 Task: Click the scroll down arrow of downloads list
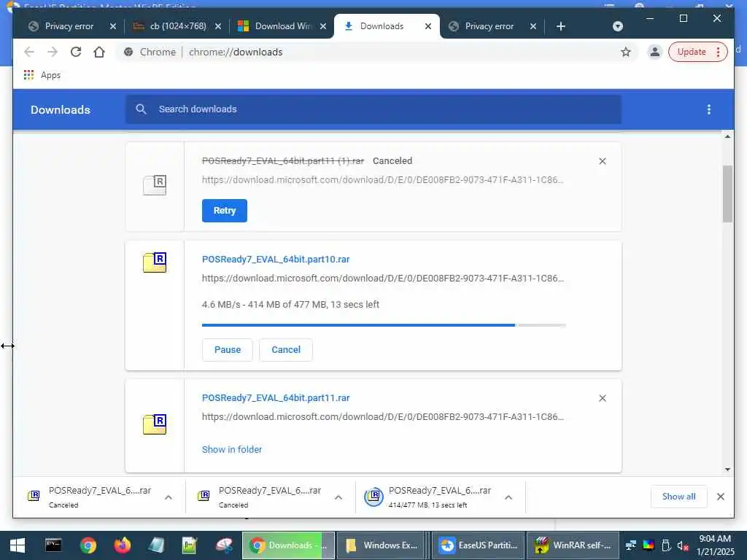[727, 469]
